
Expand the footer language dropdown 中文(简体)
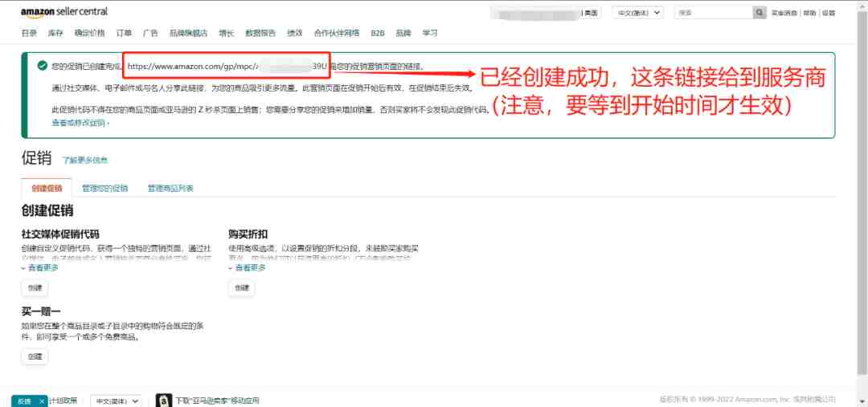pyautogui.click(x=116, y=401)
